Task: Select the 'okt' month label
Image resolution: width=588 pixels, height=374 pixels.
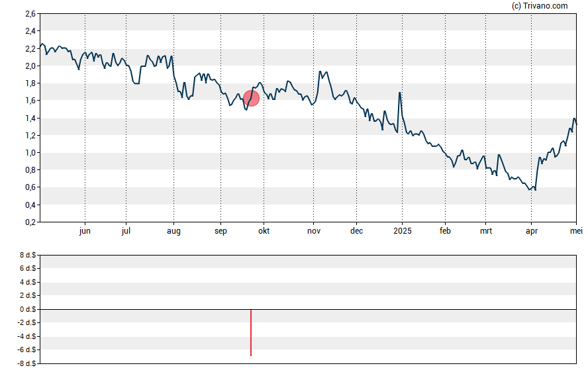Action: [264, 231]
